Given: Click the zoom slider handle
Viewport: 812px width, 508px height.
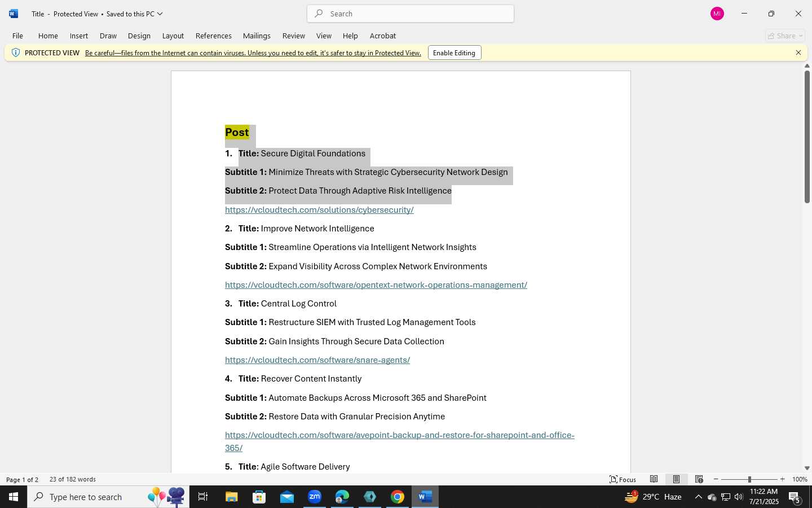Looking at the screenshot, I should [749, 479].
